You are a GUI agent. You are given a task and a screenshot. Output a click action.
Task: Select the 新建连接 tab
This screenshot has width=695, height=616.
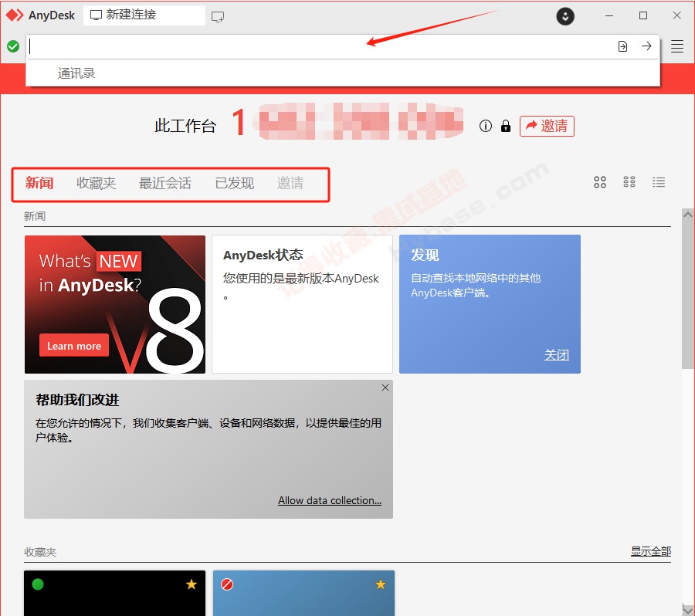click(x=144, y=15)
